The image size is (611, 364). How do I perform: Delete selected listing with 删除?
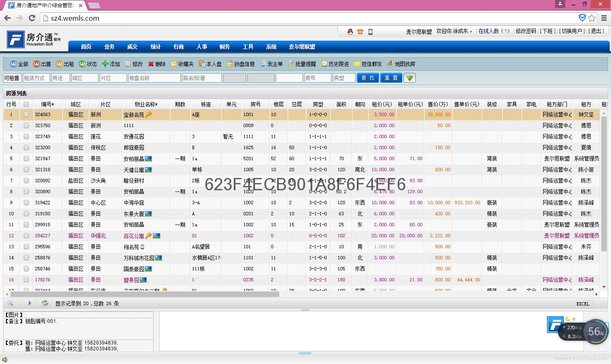coord(157,64)
